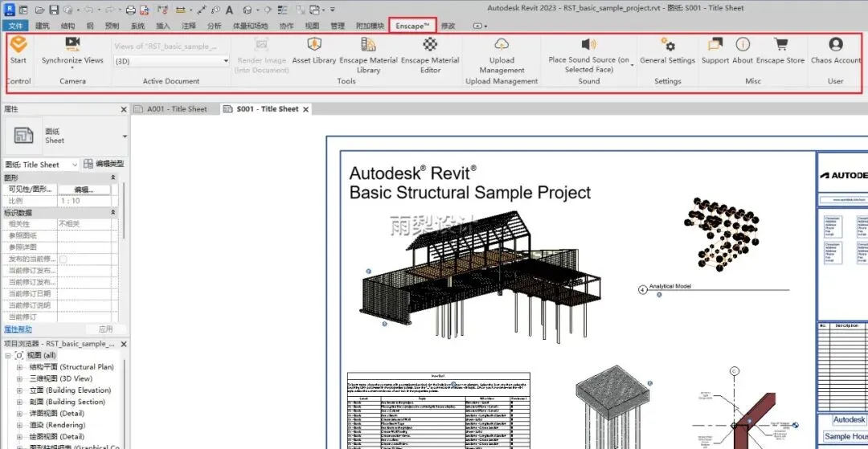Viewport: 868px width, 449px height.
Task: Close the Properties panel
Action: tap(124, 109)
